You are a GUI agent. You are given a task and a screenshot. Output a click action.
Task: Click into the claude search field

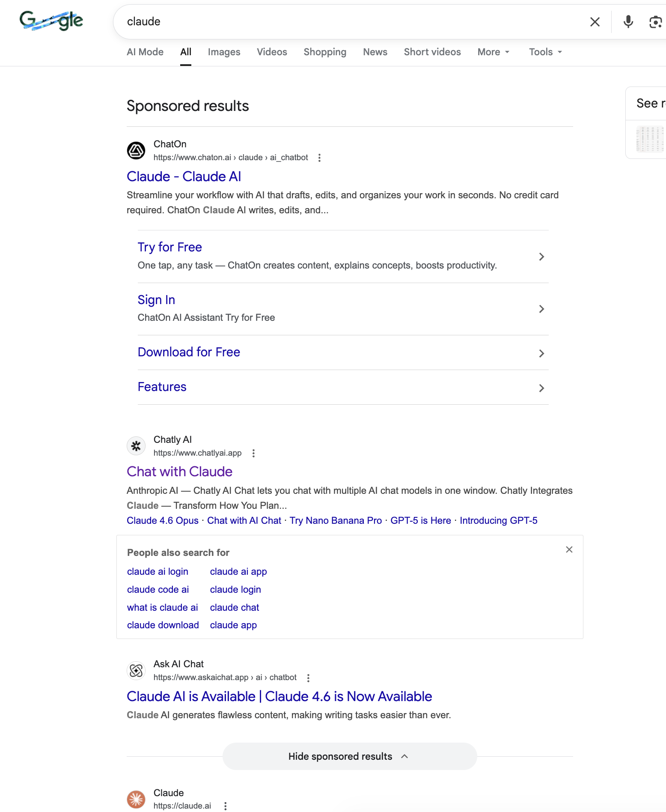(x=342, y=22)
